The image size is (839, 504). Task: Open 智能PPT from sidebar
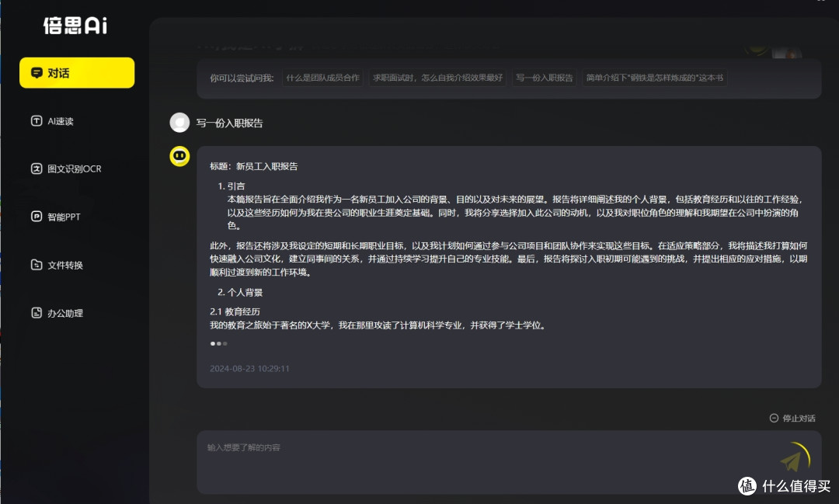pos(56,217)
